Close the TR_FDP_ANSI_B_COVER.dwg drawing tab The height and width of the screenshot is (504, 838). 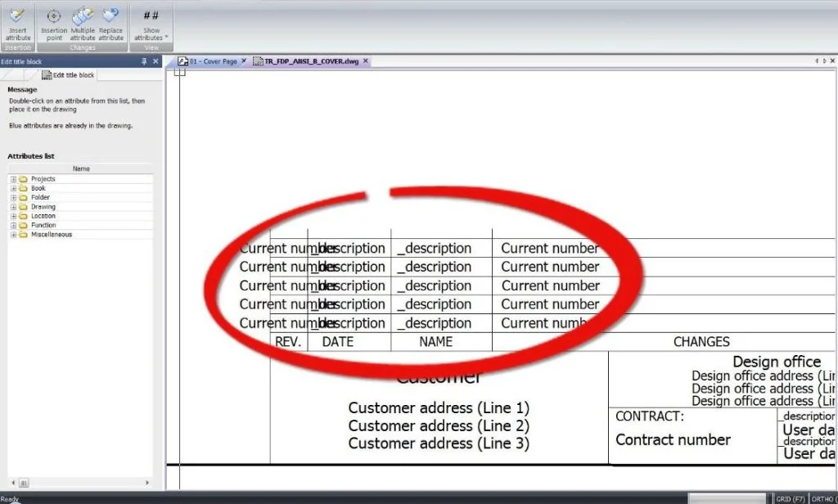[366, 61]
